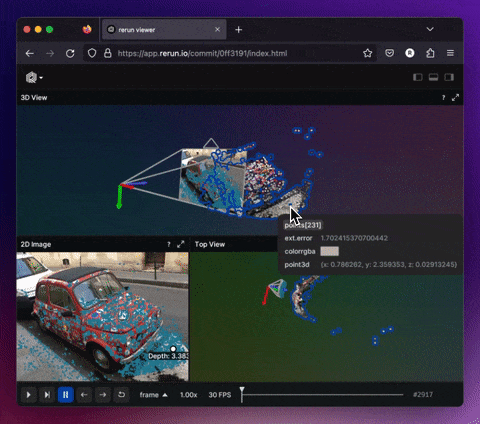The image size is (480, 424).
Task: Show help for the 3D View
Action: [443, 98]
